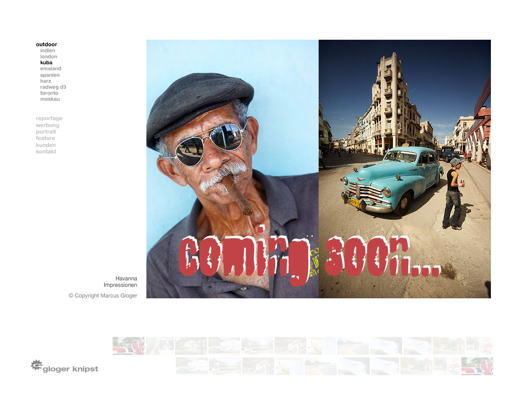Image resolution: width=532 pixels, height=399 pixels.
Task: Select the vivid thumbnail ending the bottom strip
Action: point(477,366)
